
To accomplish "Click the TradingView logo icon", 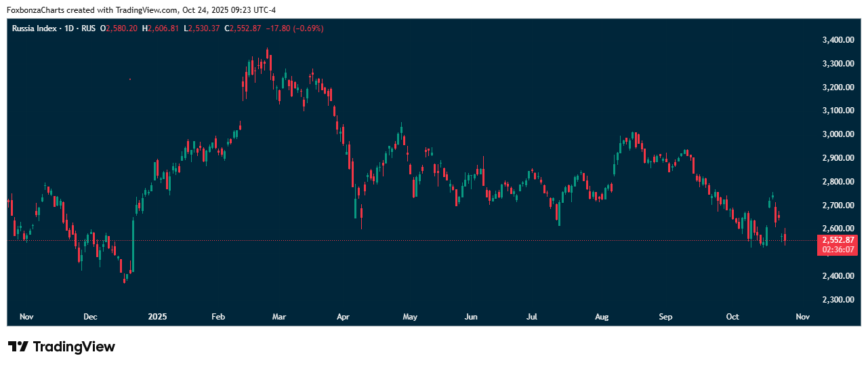I will click(18, 347).
